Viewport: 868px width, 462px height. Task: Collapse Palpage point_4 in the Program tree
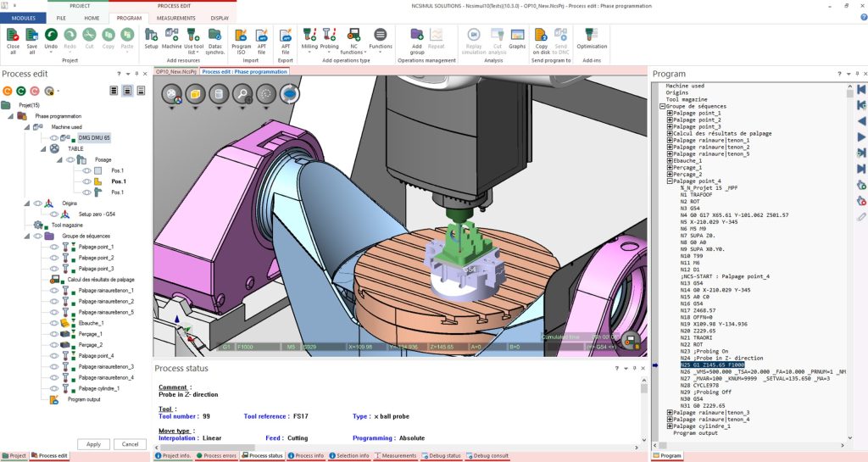pos(670,181)
